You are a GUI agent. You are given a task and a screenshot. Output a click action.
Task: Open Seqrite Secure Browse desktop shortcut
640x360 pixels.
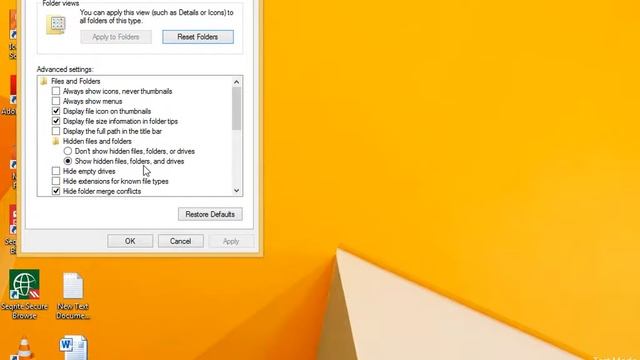24,294
